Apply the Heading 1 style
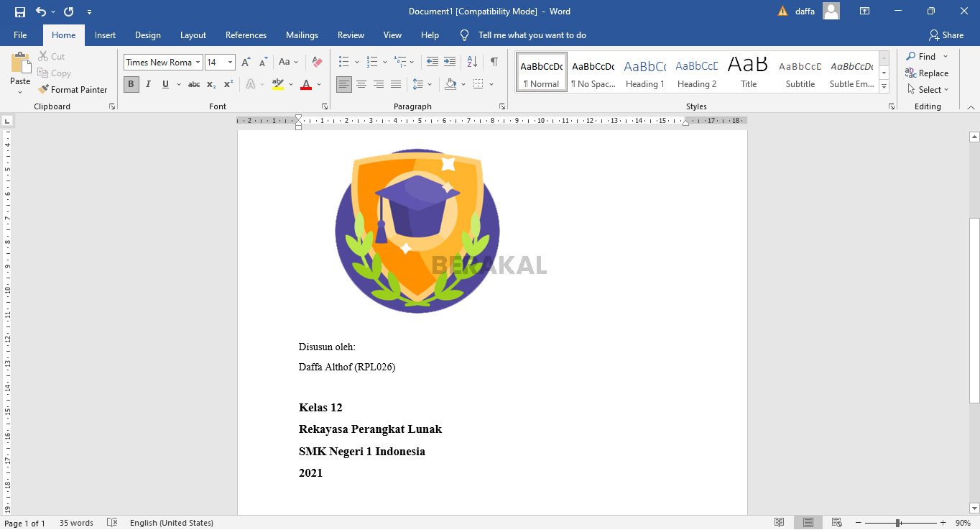The height and width of the screenshot is (530, 980). coord(644,72)
